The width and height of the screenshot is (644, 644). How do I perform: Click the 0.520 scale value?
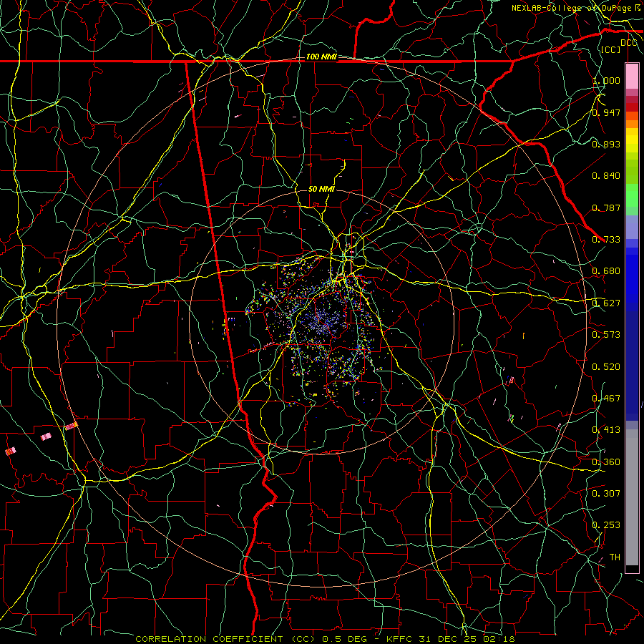tap(606, 367)
